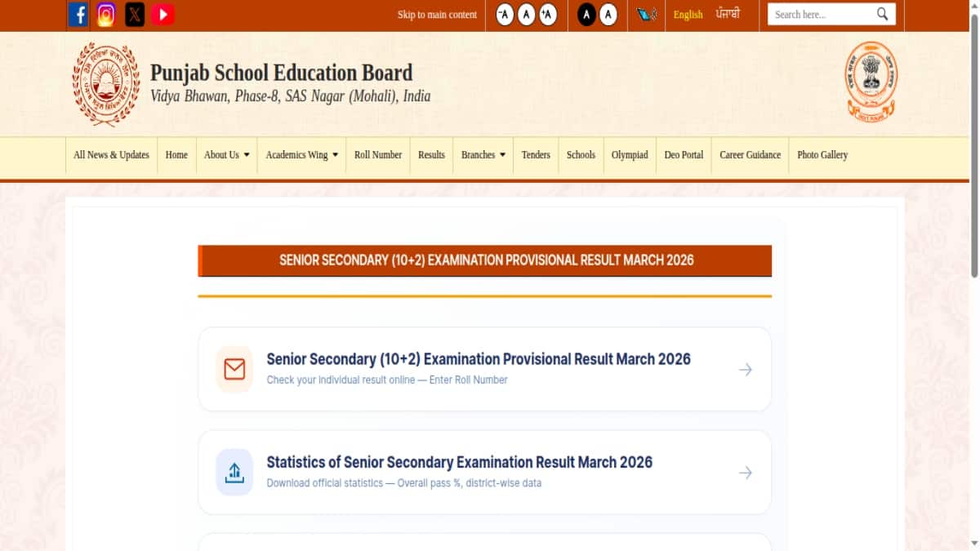
Task: Expand the Branches dropdown
Action: point(483,155)
